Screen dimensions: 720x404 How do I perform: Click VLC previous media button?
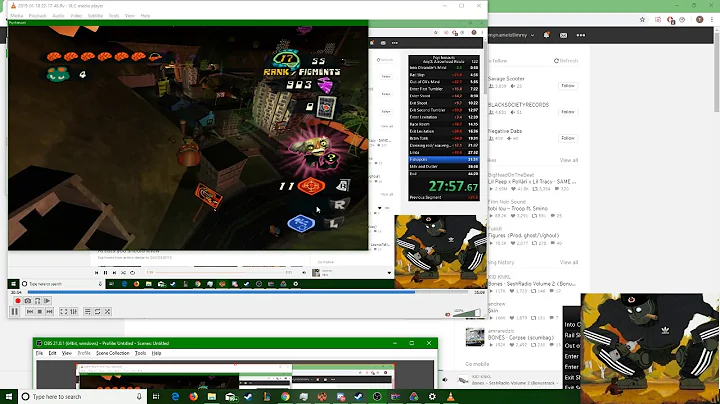pyautogui.click(x=30, y=312)
